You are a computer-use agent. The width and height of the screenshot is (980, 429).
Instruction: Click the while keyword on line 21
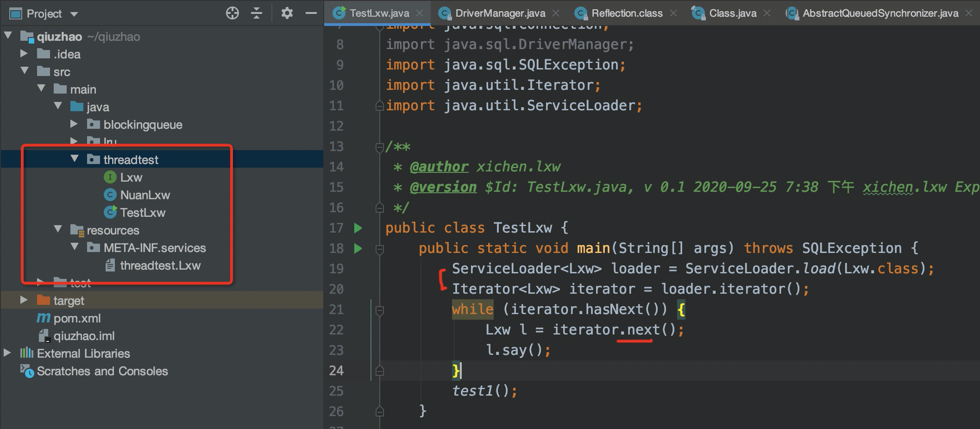(472, 309)
